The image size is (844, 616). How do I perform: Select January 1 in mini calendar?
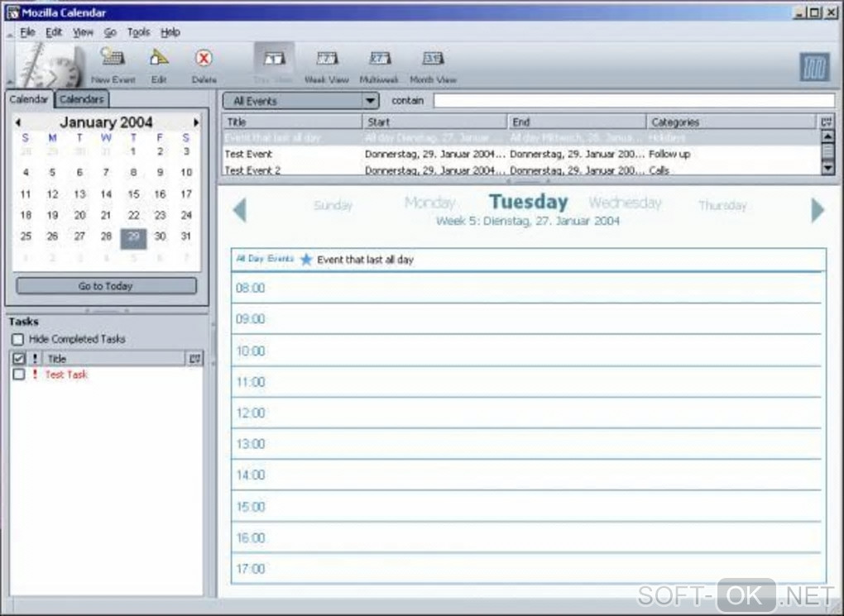click(x=133, y=151)
